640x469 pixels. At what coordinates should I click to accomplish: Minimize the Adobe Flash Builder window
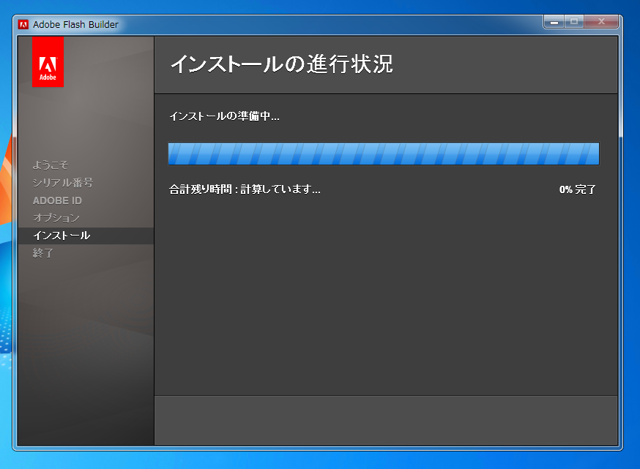point(554,22)
